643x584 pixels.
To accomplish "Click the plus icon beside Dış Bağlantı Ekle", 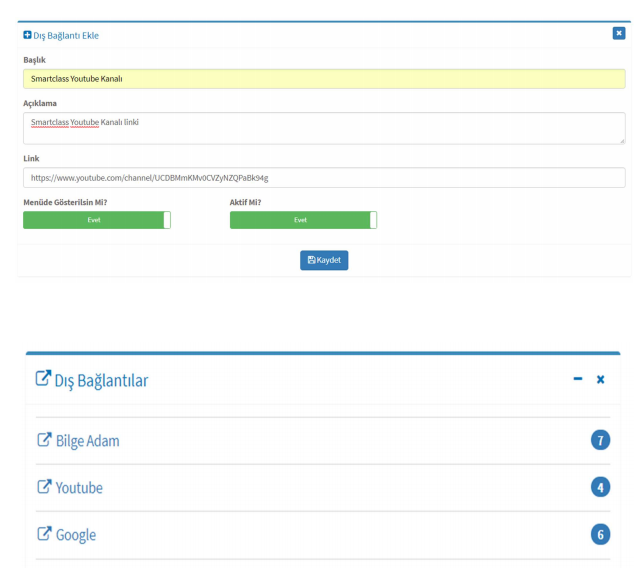I will tap(27, 35).
